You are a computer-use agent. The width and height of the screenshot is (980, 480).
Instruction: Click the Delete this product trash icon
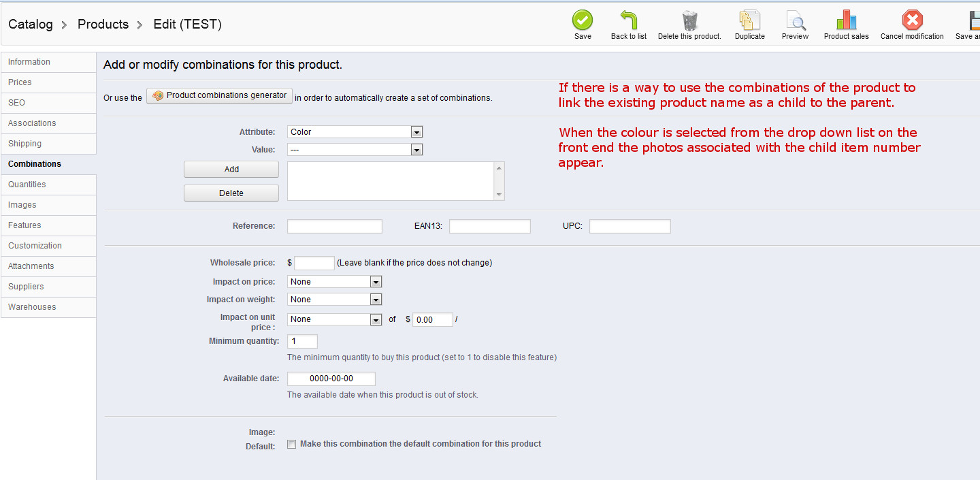point(689,20)
